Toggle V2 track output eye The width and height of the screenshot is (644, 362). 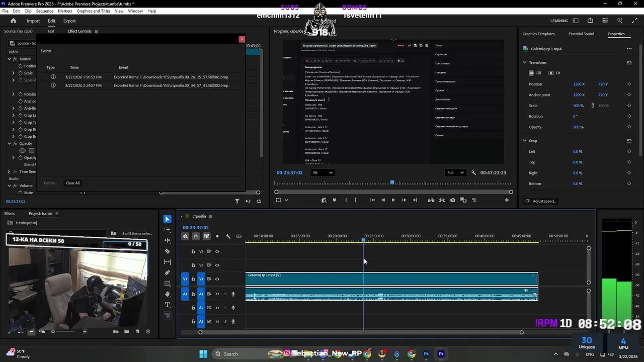[217, 265]
